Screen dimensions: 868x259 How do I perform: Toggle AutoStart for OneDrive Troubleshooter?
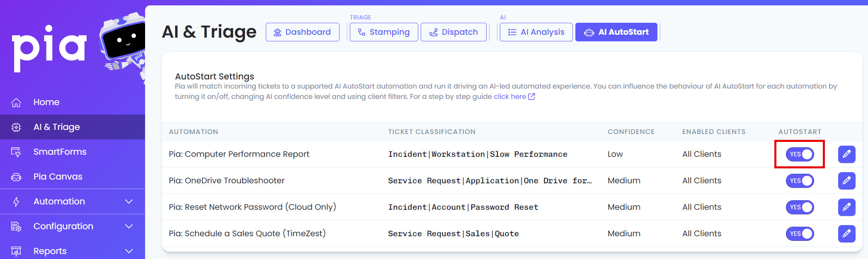tap(800, 181)
